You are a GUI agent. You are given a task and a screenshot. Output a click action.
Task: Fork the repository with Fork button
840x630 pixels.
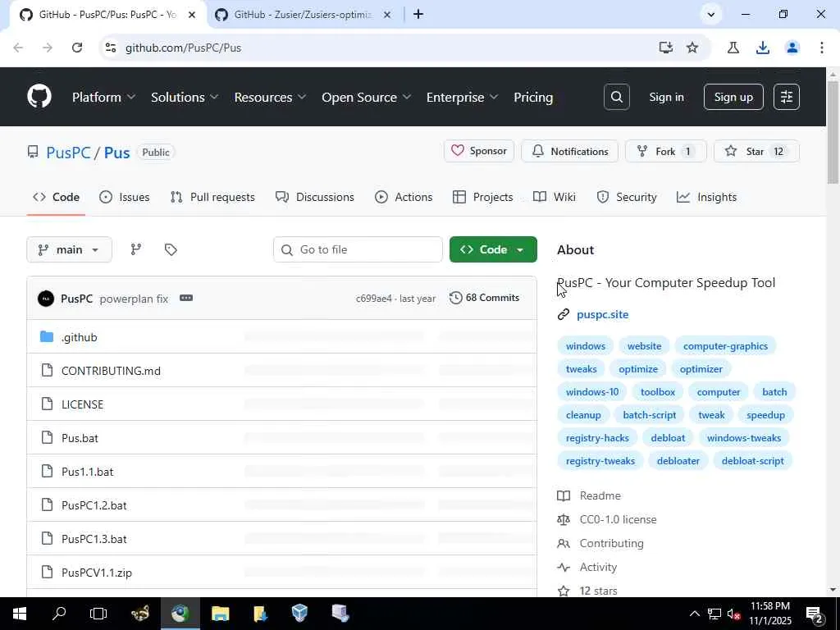point(666,152)
